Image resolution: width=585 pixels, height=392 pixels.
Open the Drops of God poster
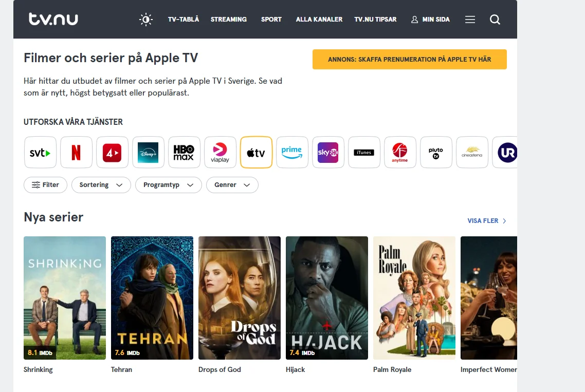coord(240,298)
